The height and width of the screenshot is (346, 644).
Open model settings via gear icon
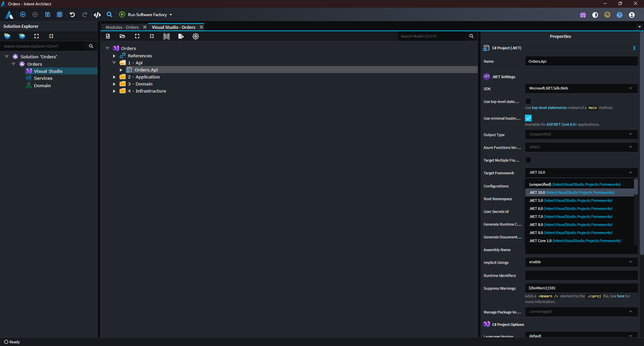(196, 36)
